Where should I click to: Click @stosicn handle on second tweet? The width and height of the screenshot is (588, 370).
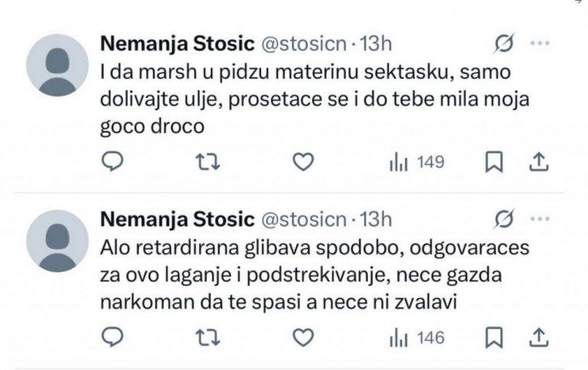tap(303, 221)
